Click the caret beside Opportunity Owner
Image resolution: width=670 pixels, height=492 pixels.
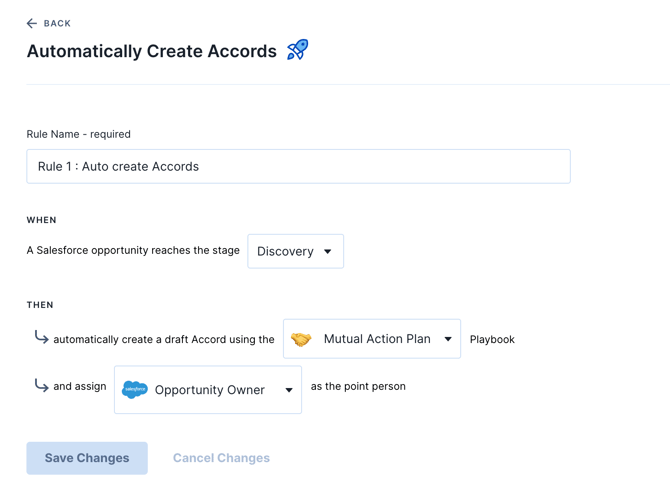pos(289,391)
